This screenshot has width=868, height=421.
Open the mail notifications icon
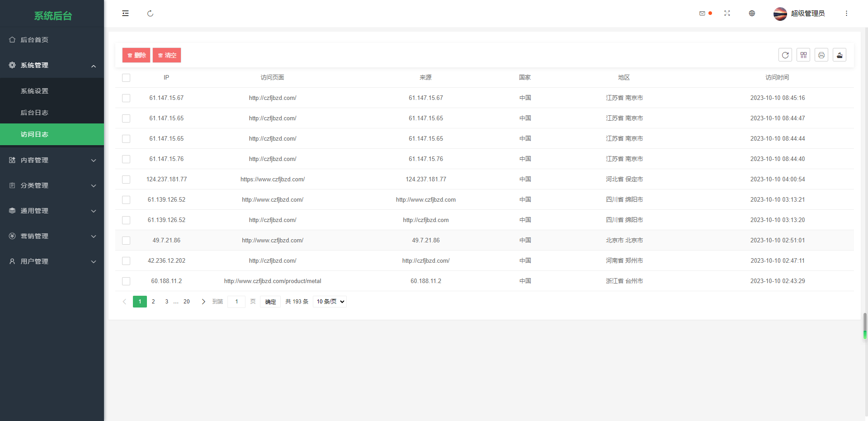click(x=702, y=14)
